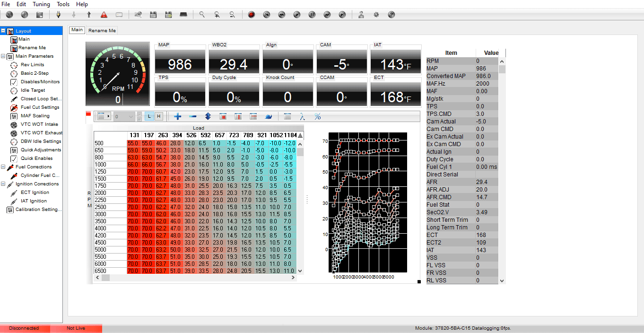Open Fuel Cut Settings item
This screenshot has width=644, height=333.
(x=40, y=107)
